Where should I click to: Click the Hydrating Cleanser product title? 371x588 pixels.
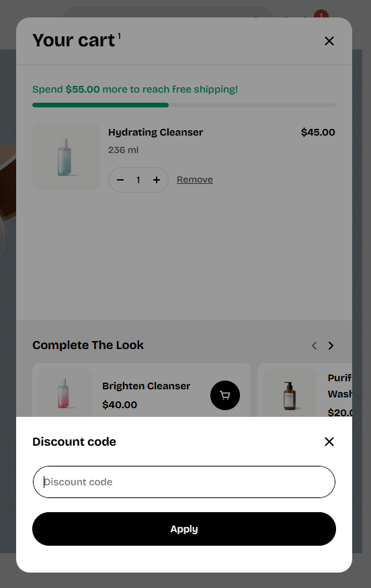pos(155,132)
